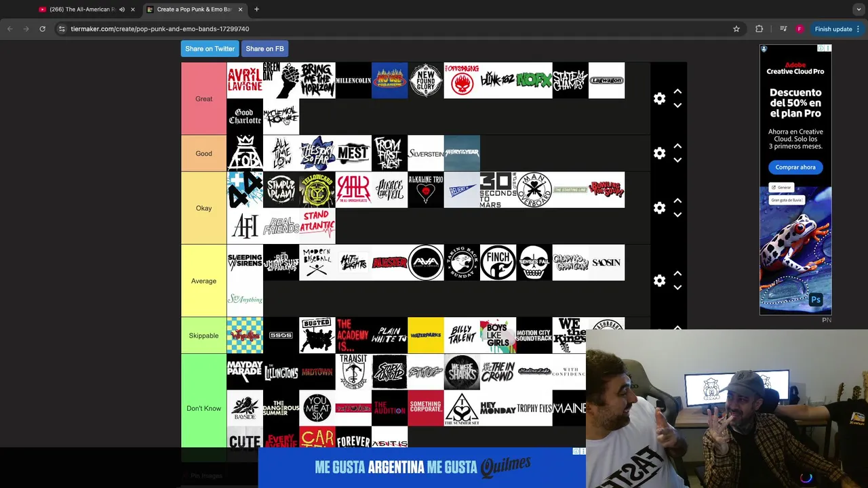Open settings gear for Average tier
868x488 pixels.
(659, 281)
